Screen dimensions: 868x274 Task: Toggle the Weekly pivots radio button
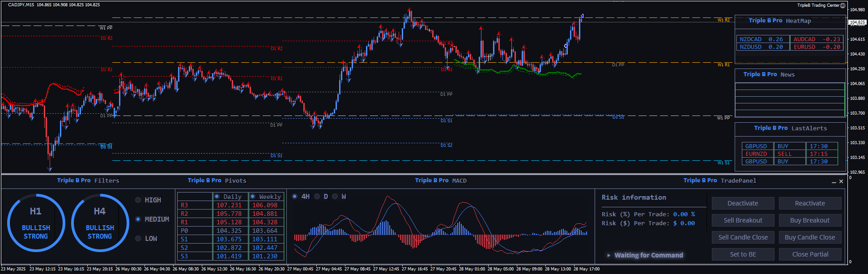coord(253,197)
